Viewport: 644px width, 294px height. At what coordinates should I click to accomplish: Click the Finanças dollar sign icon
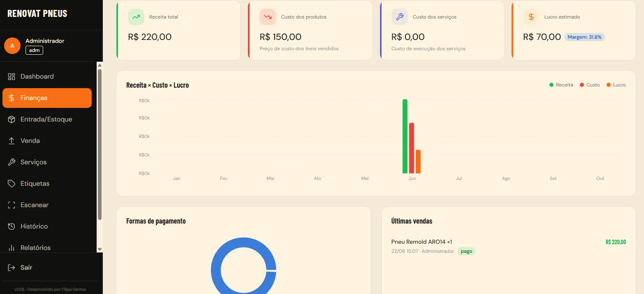(x=12, y=98)
